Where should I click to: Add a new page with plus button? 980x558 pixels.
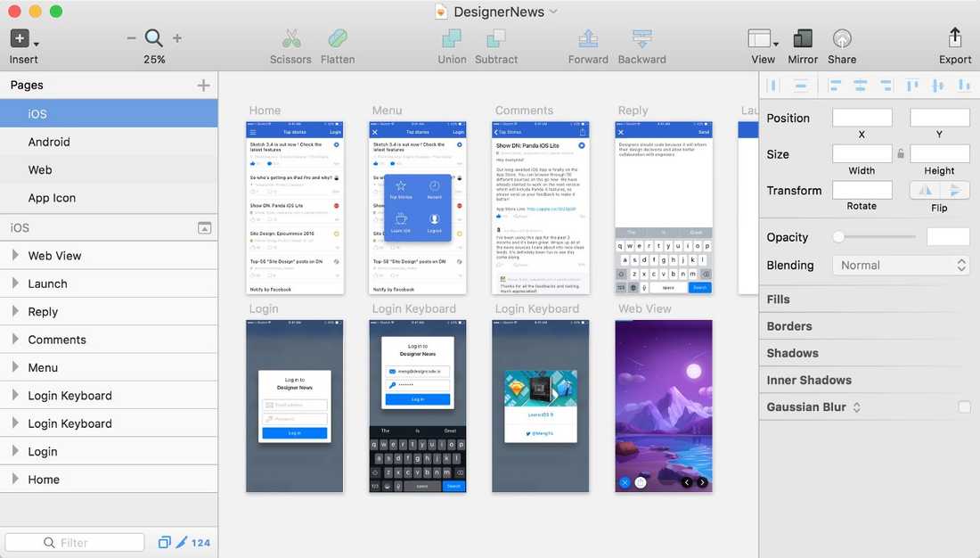click(203, 86)
